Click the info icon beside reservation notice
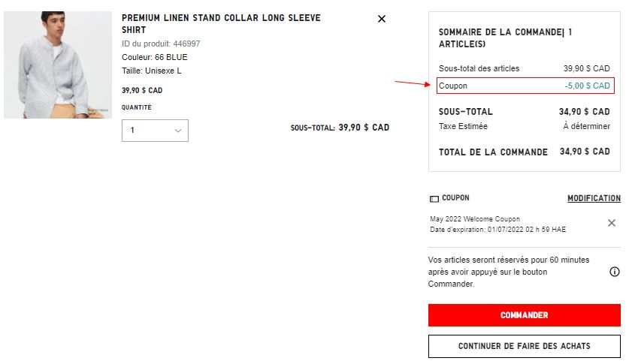 (x=614, y=272)
